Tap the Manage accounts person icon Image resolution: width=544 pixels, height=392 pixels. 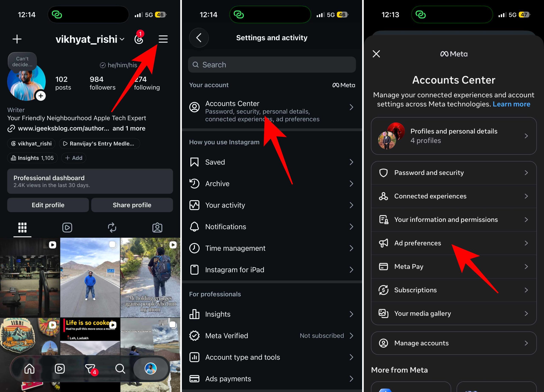pos(383,343)
